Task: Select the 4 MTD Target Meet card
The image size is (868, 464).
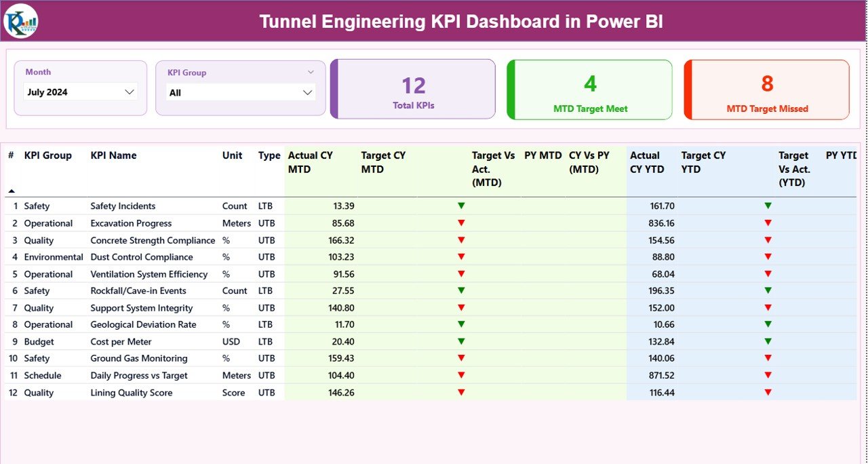Action: [589, 89]
